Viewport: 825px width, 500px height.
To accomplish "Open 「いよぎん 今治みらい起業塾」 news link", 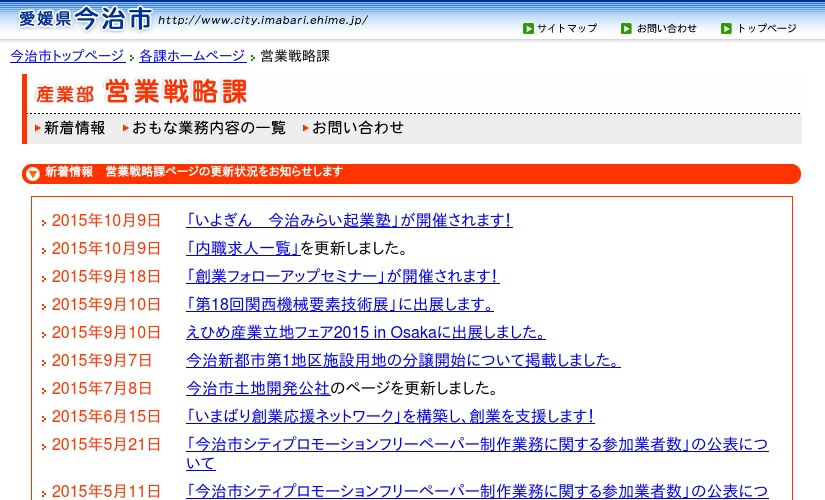I will pos(348,220).
